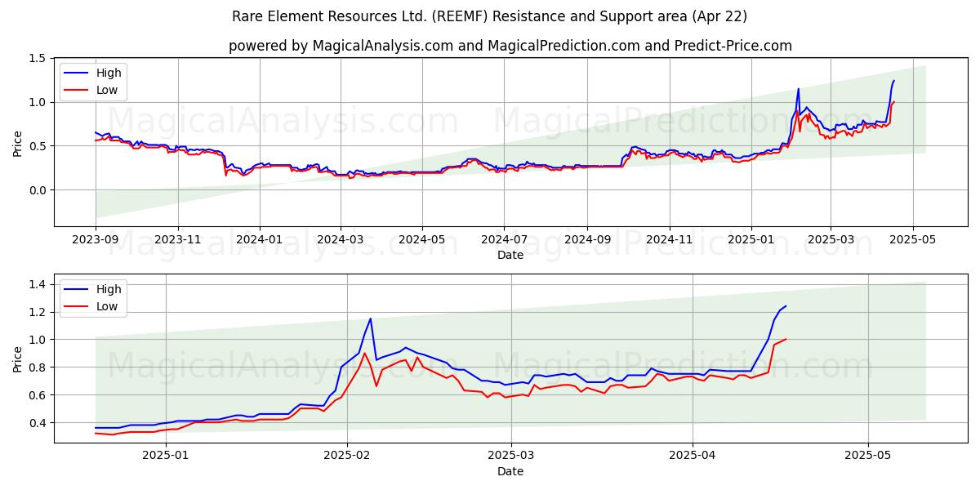Screen dimensions: 980x490
Task: Click the '2024-07' x-axis label
Action: pyautogui.click(x=504, y=241)
